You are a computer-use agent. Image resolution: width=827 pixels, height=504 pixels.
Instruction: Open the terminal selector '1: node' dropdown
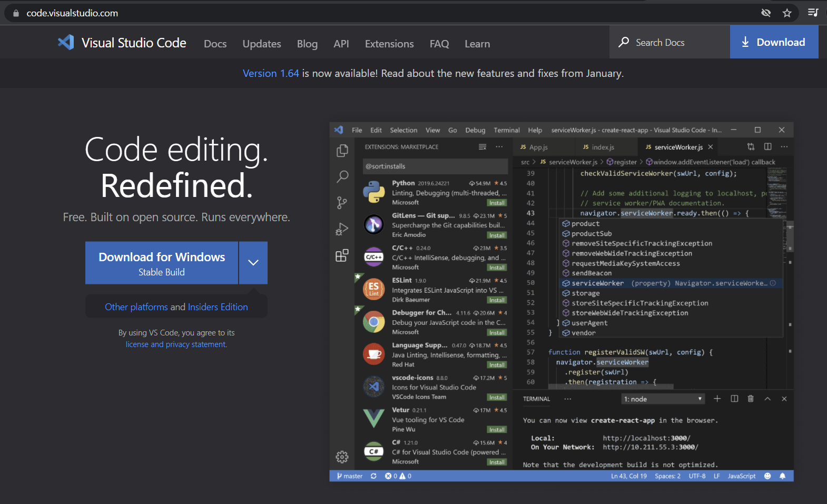point(663,399)
